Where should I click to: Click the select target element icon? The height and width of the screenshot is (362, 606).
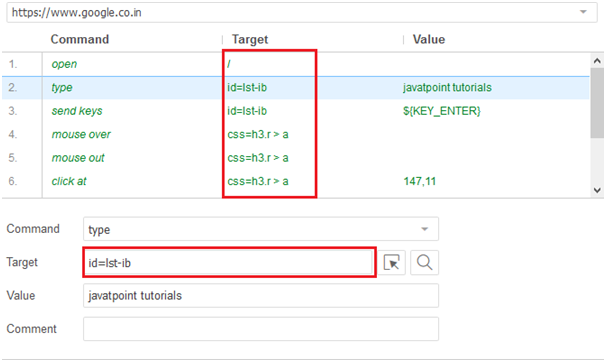pyautogui.click(x=392, y=263)
